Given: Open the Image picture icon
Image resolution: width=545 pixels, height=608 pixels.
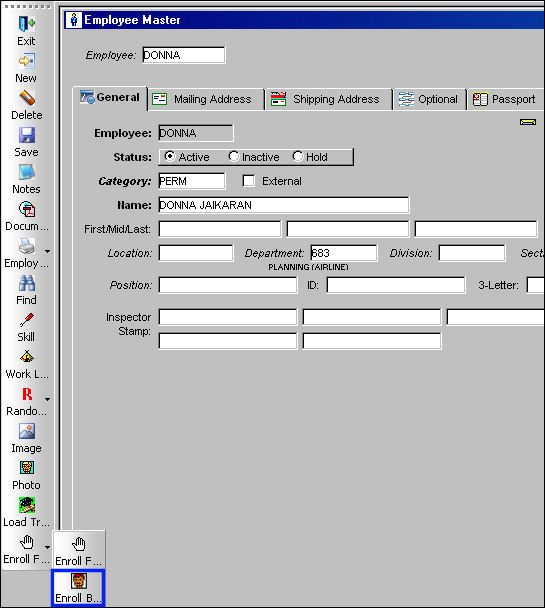Looking at the screenshot, I should [x=26, y=431].
